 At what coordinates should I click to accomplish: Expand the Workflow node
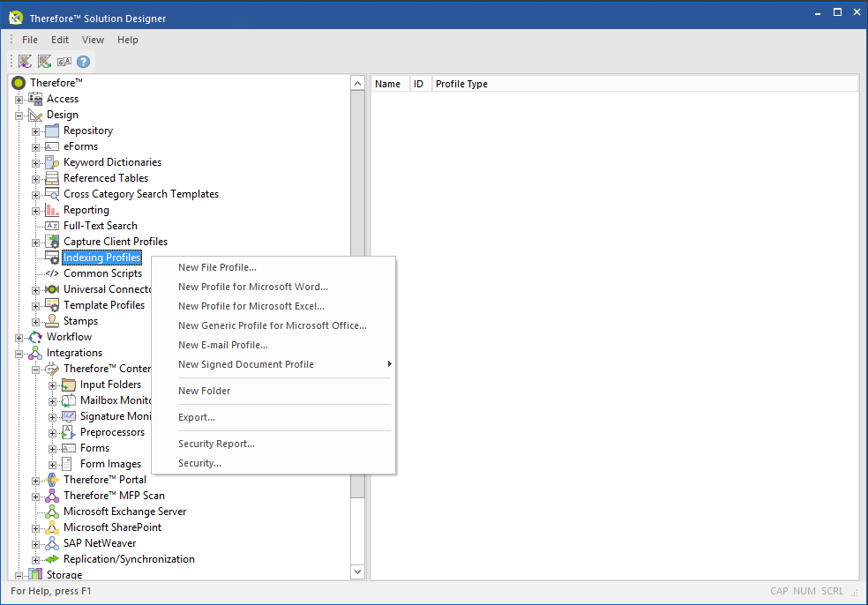(x=19, y=338)
